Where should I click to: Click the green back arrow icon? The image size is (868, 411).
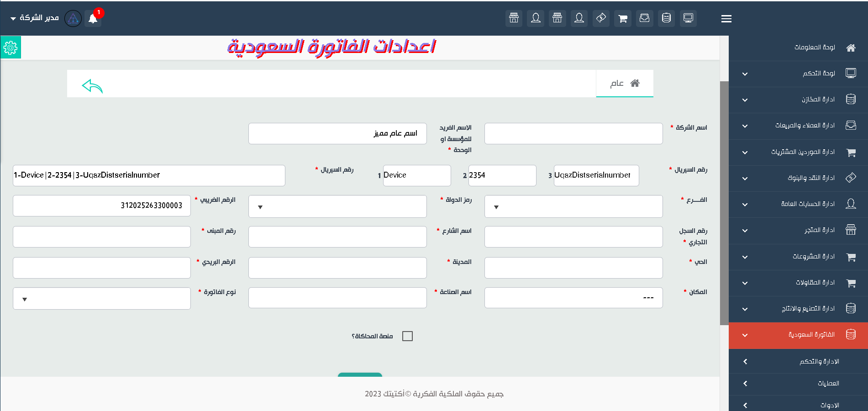[x=92, y=86]
